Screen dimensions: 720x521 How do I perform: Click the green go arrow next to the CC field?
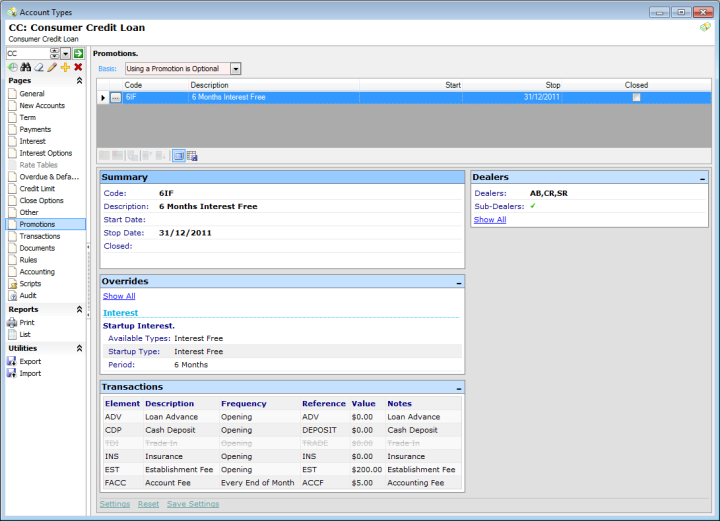[78, 53]
